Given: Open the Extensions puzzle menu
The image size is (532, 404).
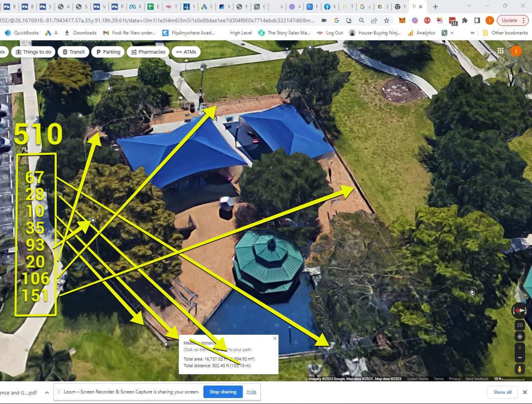Looking at the screenshot, I should click(465, 20).
